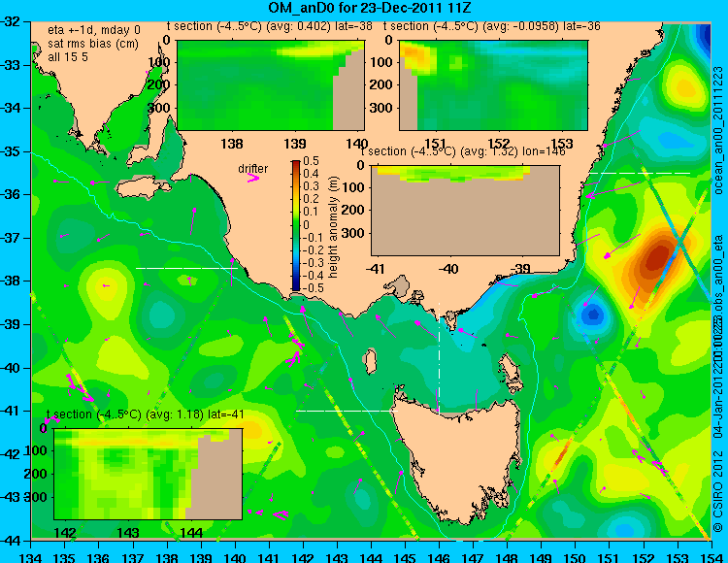Select the lon=146 temperature section inset plot
The image size is (728, 563).
point(465,211)
